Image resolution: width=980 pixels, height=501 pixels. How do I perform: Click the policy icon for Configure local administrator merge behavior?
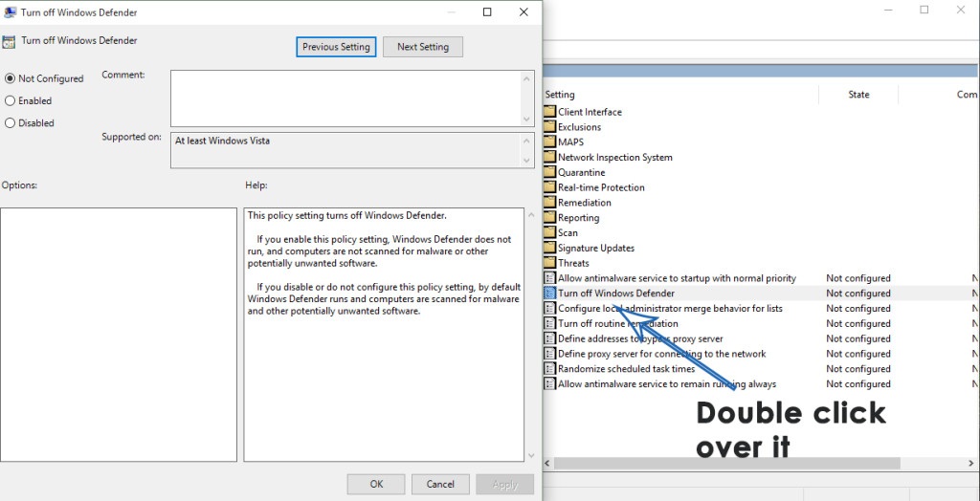pos(549,308)
